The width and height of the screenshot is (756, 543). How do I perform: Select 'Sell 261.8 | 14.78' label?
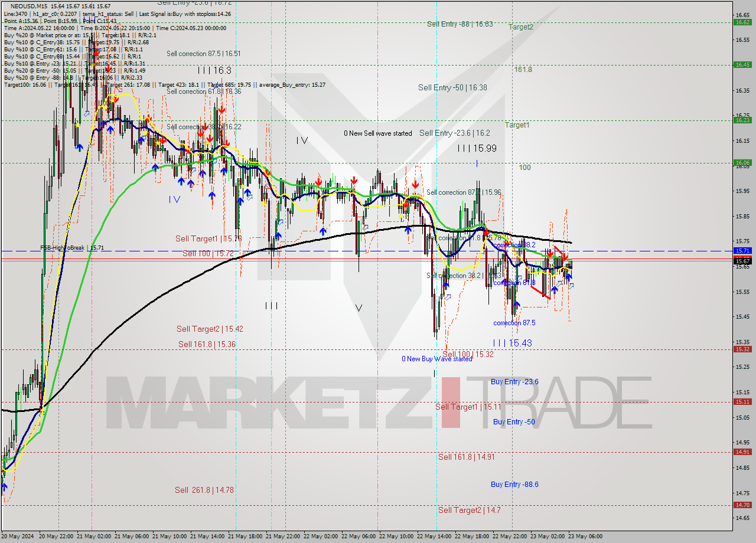(204, 490)
